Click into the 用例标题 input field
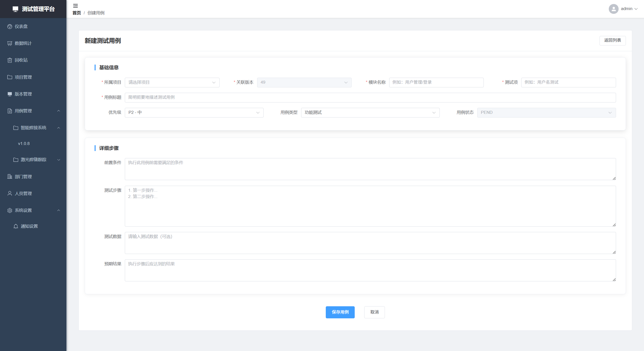This screenshot has height=351, width=644. [370, 97]
